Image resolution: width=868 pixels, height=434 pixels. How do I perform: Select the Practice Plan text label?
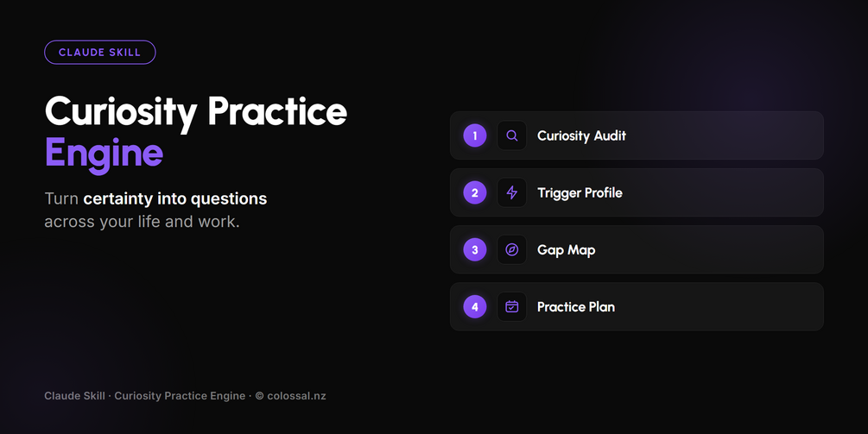click(576, 307)
